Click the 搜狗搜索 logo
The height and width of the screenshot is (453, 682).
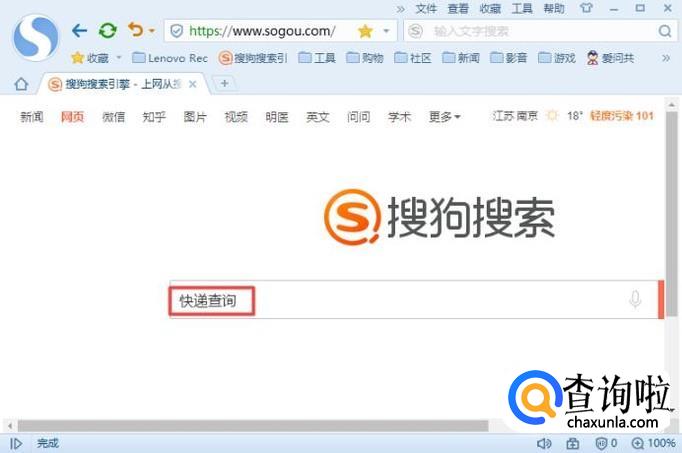point(439,217)
